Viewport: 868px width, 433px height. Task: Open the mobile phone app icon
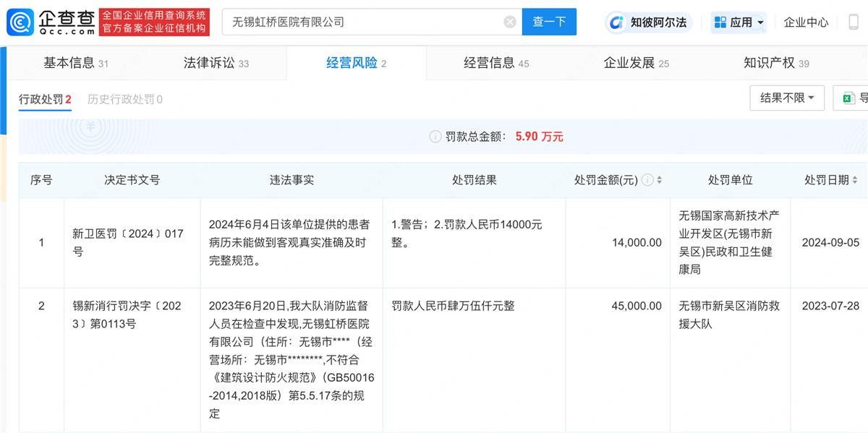click(x=854, y=22)
